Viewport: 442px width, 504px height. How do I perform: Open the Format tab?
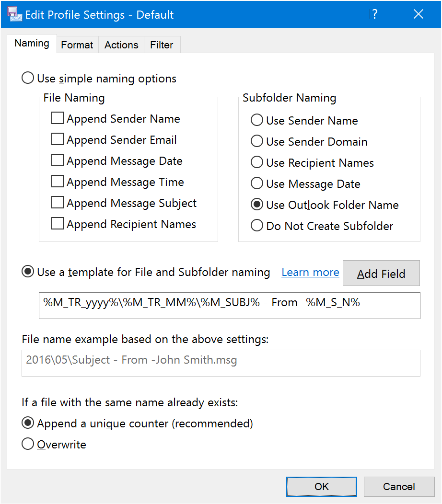(x=77, y=45)
